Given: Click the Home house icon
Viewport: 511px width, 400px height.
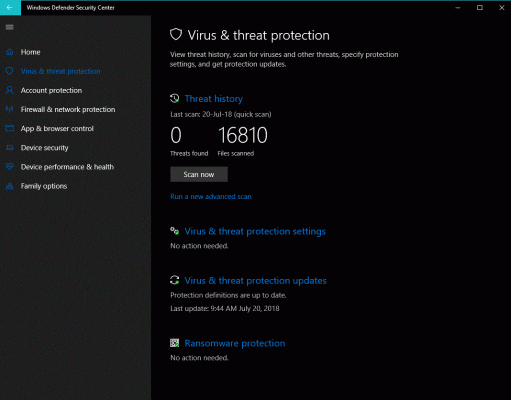Looking at the screenshot, I should (10, 52).
